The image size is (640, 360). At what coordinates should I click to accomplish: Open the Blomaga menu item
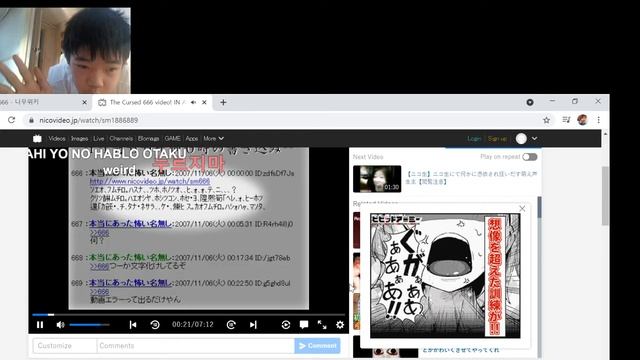148,138
